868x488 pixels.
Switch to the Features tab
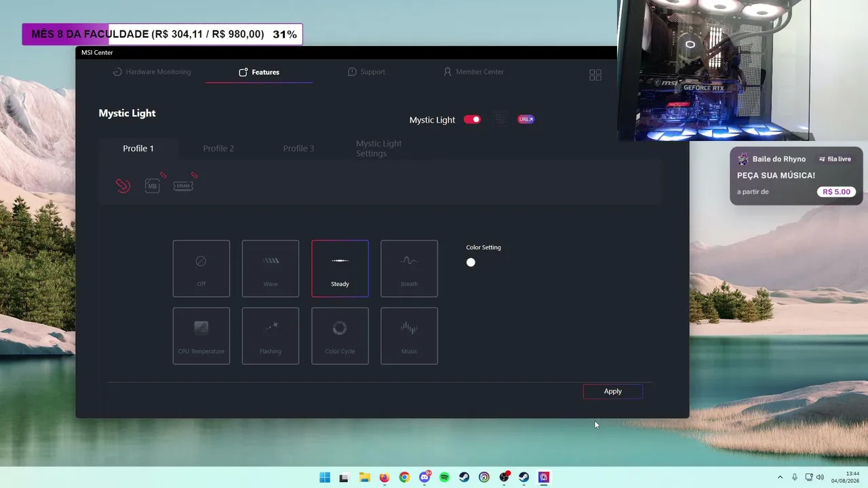coord(259,72)
